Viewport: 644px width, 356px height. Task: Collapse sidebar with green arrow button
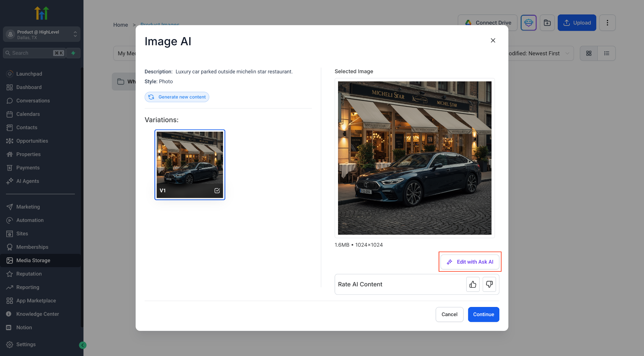click(x=83, y=345)
